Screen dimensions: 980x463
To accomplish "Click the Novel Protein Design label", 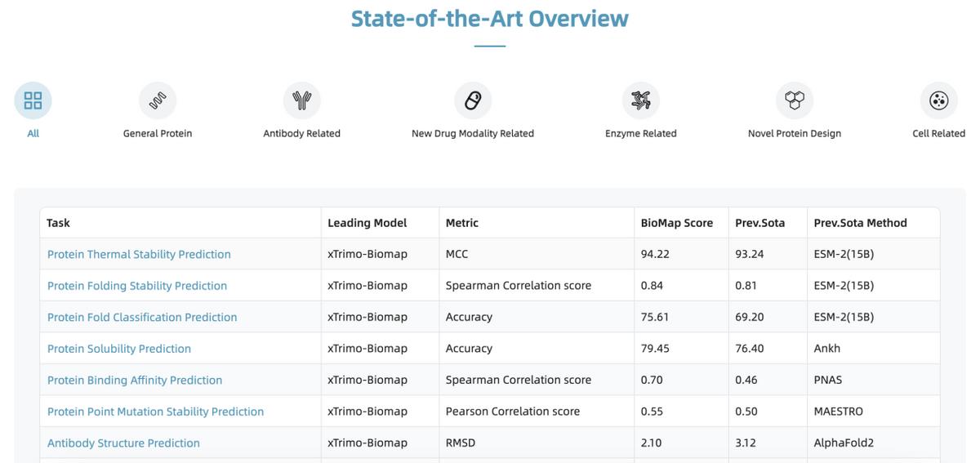I will click(795, 133).
